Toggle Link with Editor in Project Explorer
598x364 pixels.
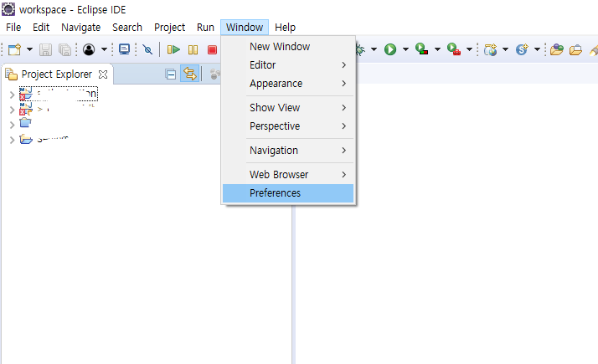click(x=189, y=74)
